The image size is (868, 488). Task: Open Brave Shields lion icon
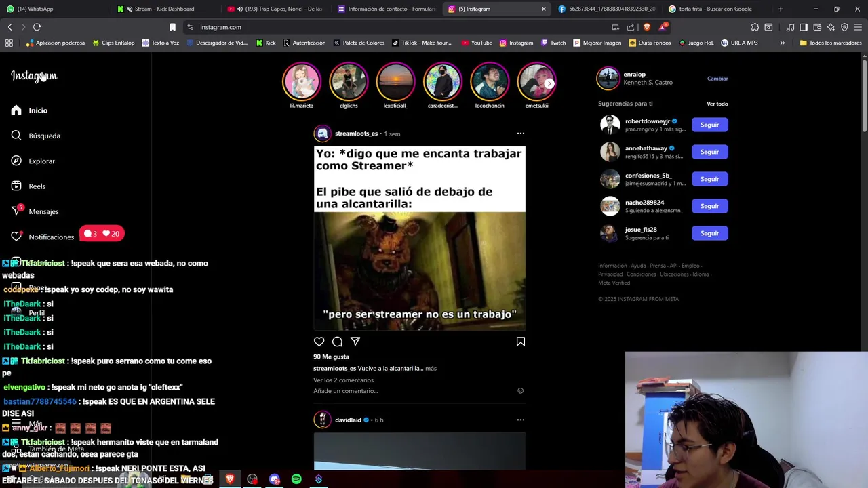647,27
